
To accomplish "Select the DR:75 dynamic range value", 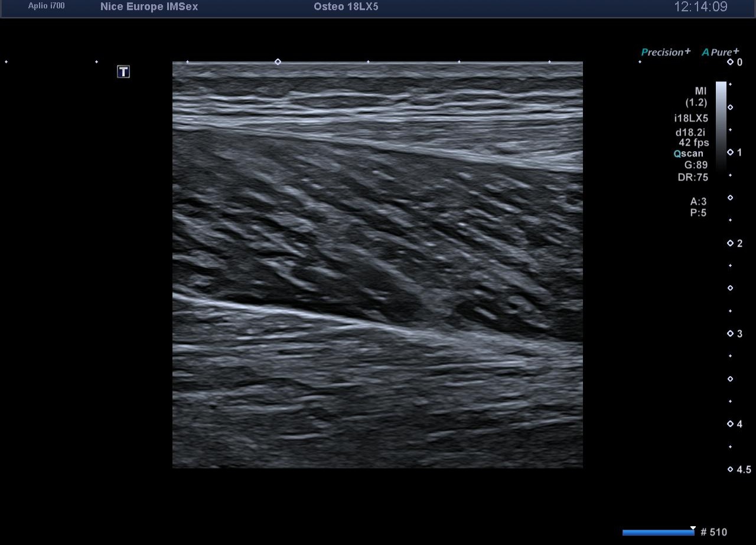I will tap(692, 177).
